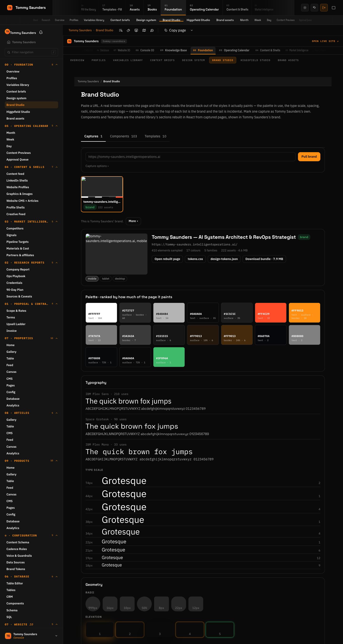Click the copy icon next to Copy page
343x644 pixels.
[166, 30]
